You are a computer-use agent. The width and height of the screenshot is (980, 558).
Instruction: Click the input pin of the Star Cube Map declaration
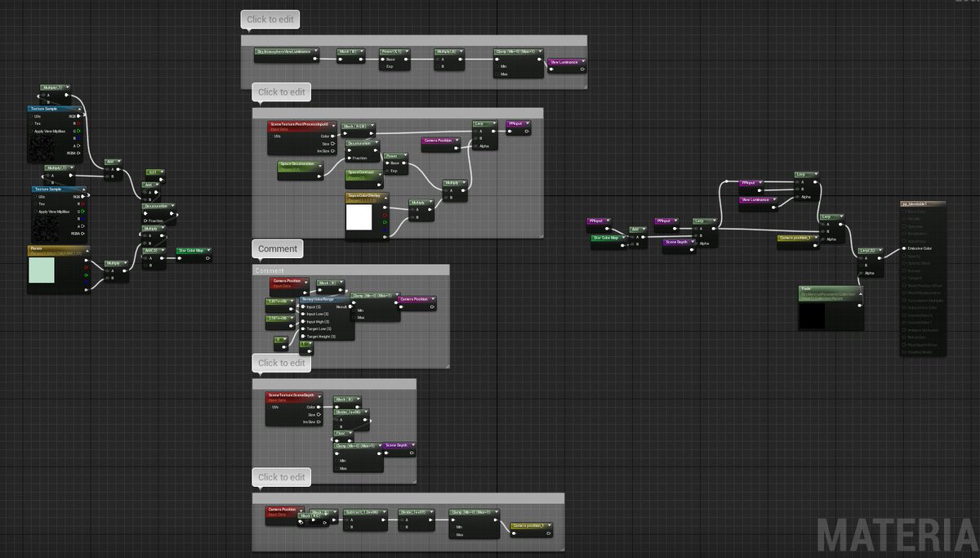coord(180,258)
